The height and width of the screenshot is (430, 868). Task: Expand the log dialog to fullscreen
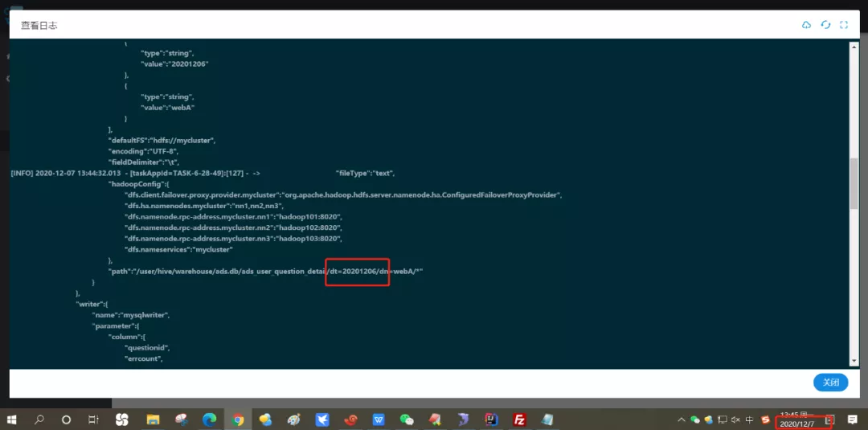(x=844, y=25)
